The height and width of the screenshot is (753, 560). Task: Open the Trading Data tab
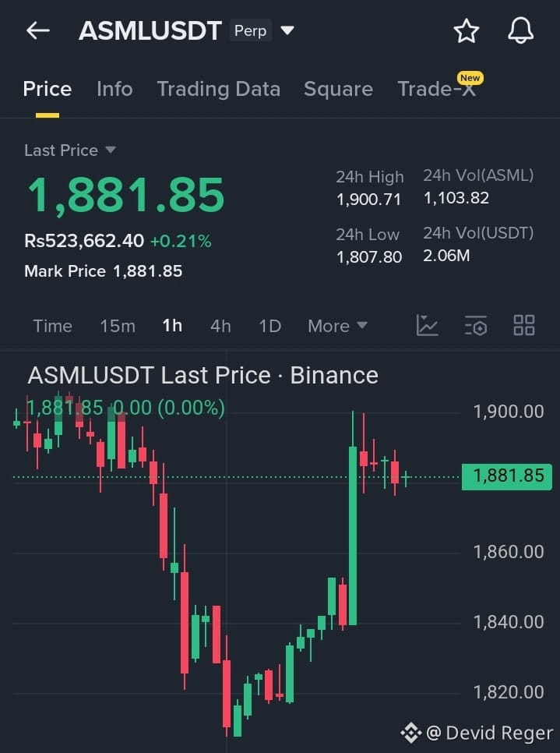pos(218,90)
